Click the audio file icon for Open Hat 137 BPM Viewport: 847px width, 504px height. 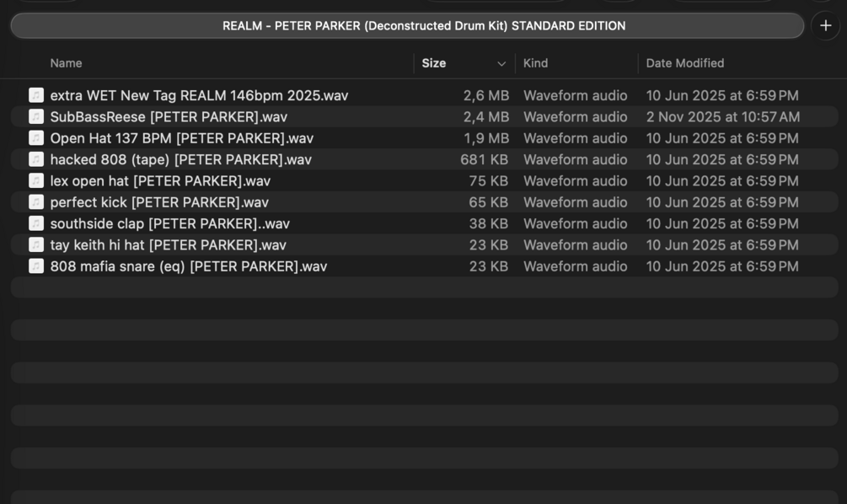pos(36,138)
